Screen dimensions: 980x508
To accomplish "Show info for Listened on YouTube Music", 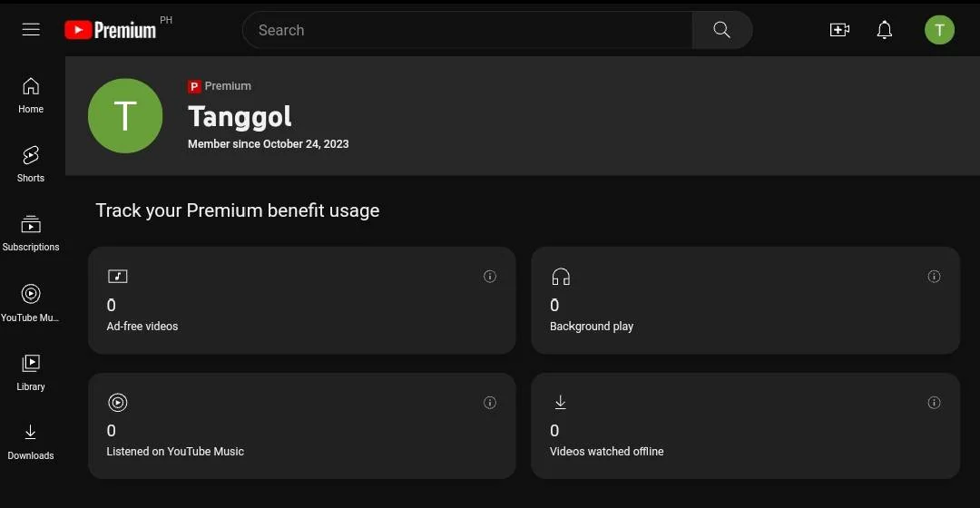I will [x=490, y=403].
